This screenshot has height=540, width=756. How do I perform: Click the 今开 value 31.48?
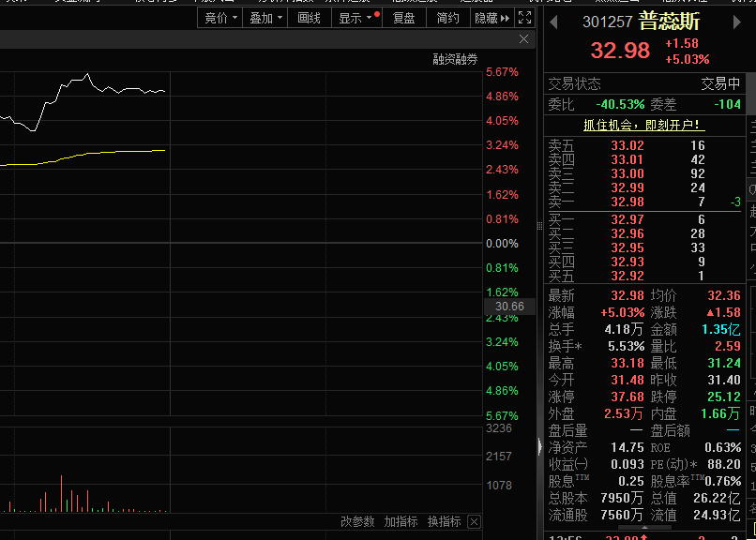(x=627, y=380)
